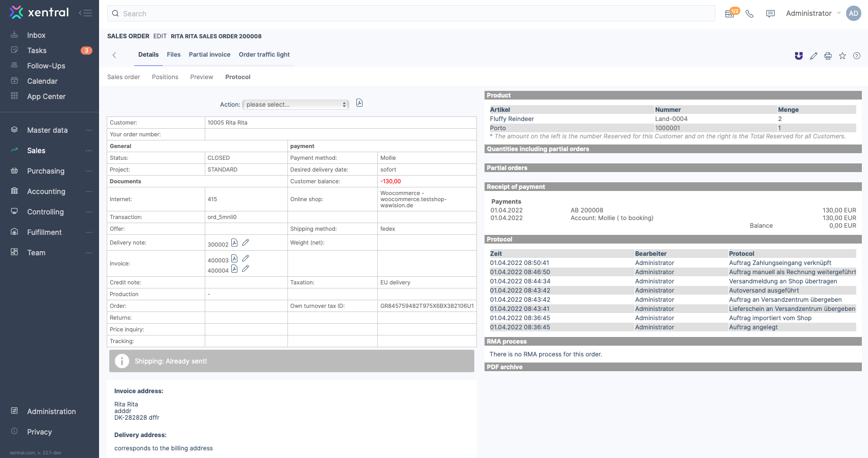Open Tasks in the sidebar
Image resolution: width=868 pixels, height=458 pixels.
pyautogui.click(x=37, y=51)
